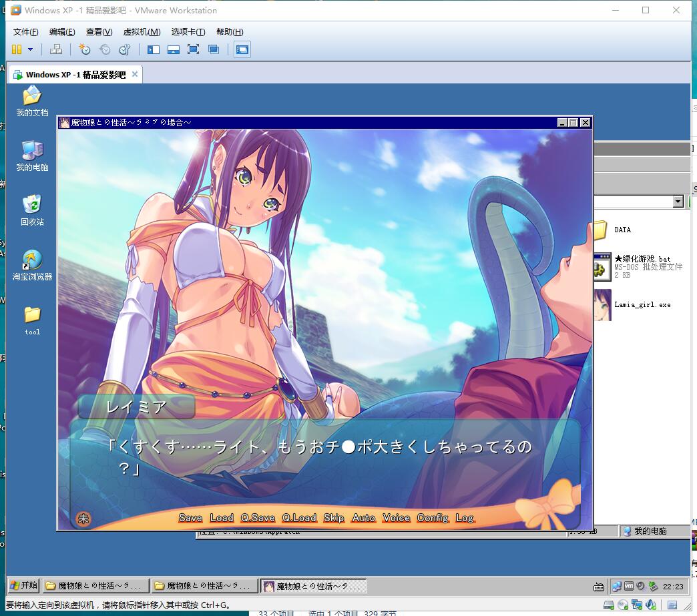The width and height of the screenshot is (697, 616).
Task: Switch to the game's taskbar button
Action: click(313, 586)
